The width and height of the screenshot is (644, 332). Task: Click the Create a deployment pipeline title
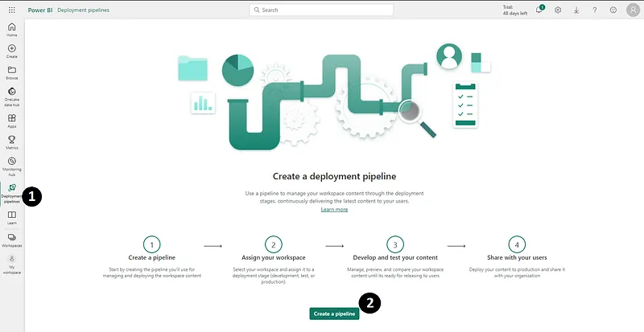pyautogui.click(x=334, y=177)
